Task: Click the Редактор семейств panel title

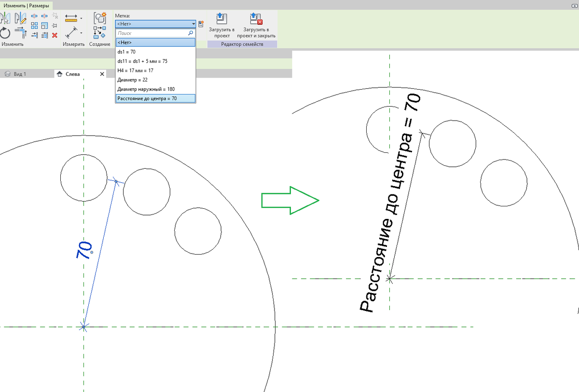Action: tap(242, 44)
